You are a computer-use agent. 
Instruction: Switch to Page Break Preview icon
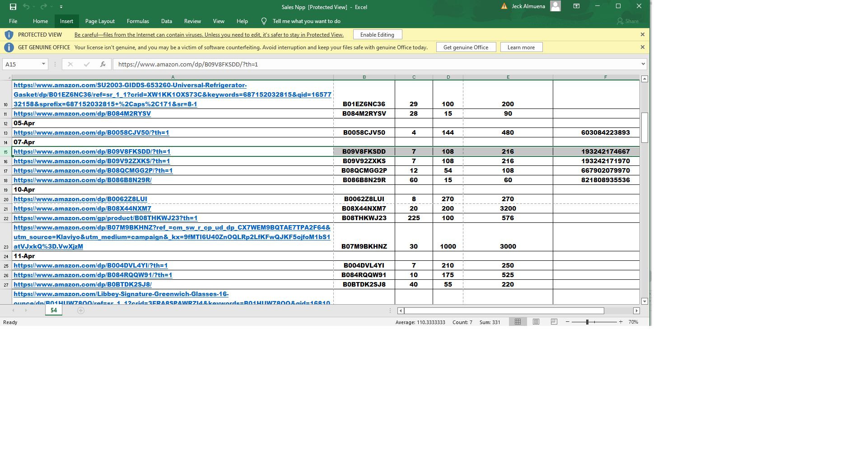click(x=554, y=322)
